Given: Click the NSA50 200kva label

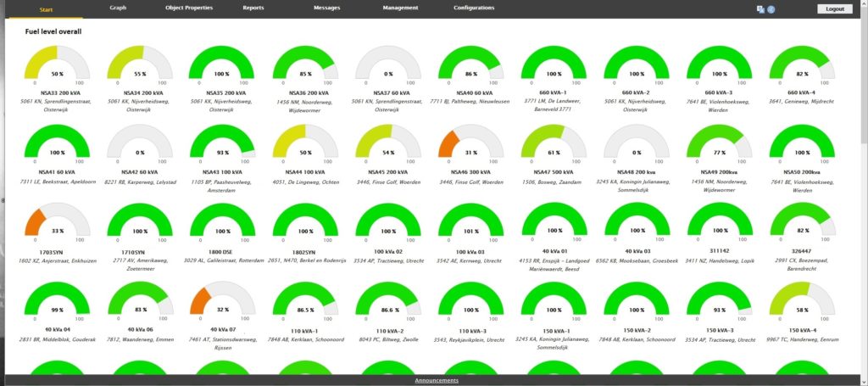Looking at the screenshot, I should click(802, 172).
